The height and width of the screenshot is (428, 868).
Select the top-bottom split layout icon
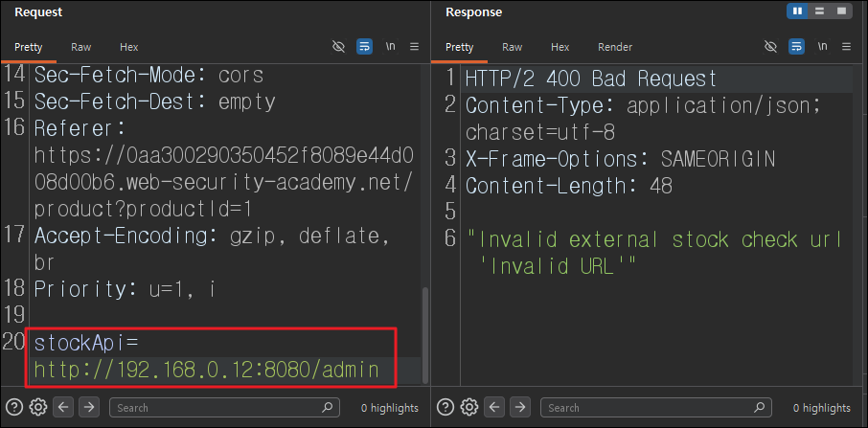coord(819,11)
